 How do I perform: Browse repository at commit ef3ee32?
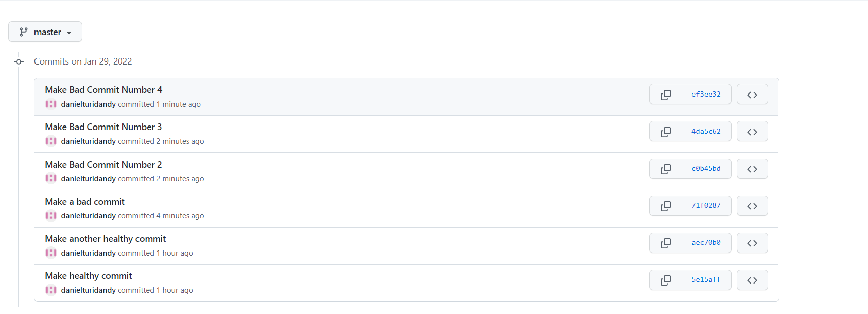pyautogui.click(x=752, y=95)
